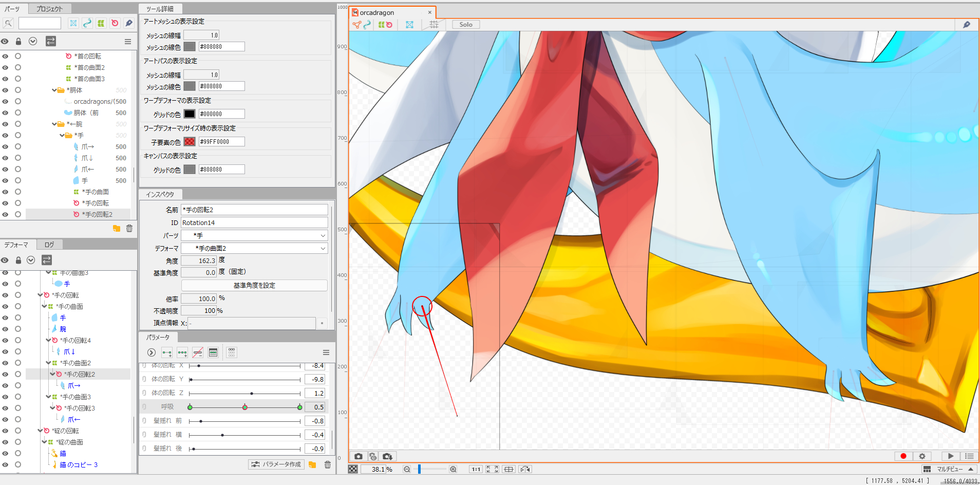Click the new parameter group folder icon
The width and height of the screenshot is (980, 485).
[312, 464]
